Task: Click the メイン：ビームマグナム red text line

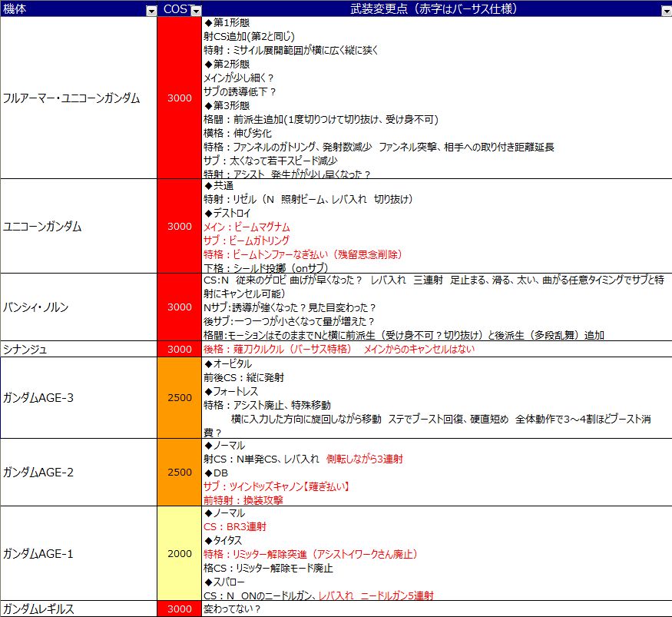Action: pyautogui.click(x=247, y=227)
